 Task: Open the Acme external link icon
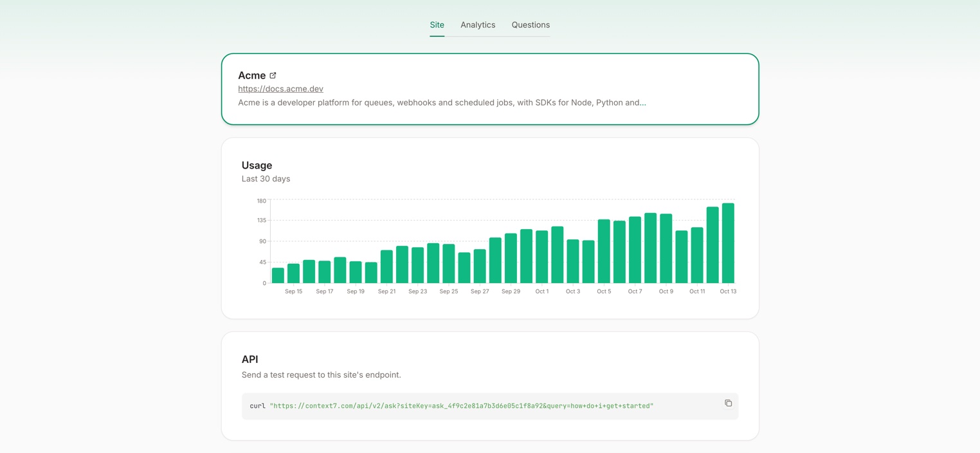273,75
